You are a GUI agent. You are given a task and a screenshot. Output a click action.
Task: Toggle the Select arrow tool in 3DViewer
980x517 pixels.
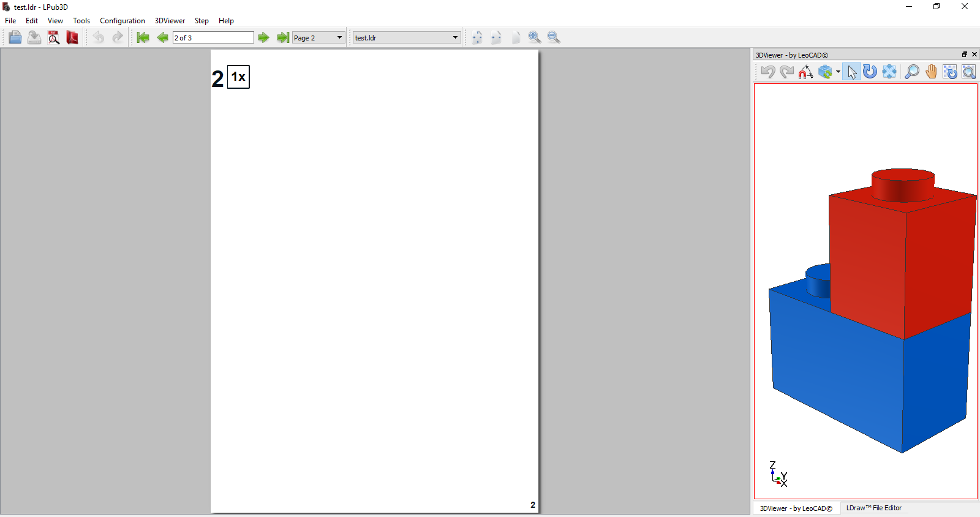coord(851,72)
